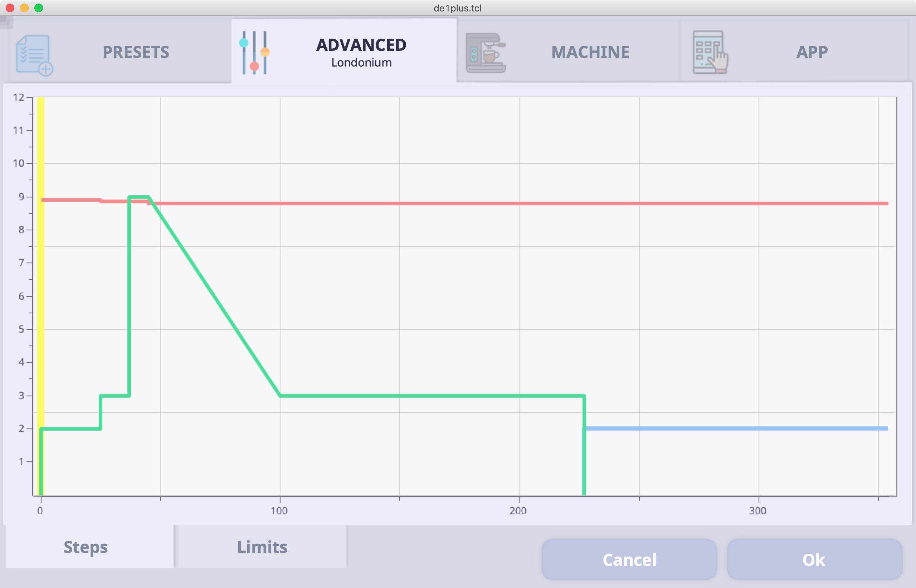916x588 pixels.
Task: Click the macOS green zoom window button
Action: [39, 8]
